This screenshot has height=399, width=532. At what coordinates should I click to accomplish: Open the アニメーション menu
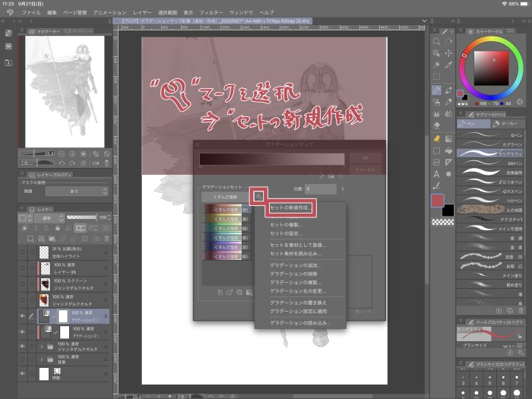click(x=109, y=13)
